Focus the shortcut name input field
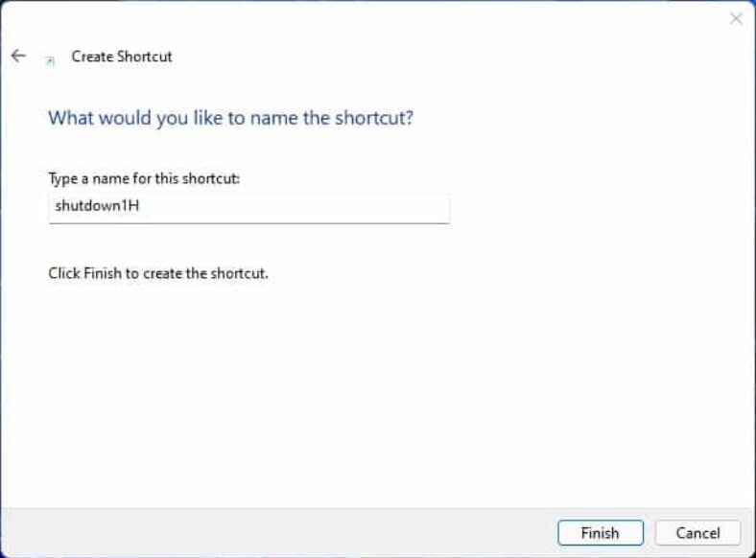Image resolution: width=756 pixels, height=558 pixels. [x=249, y=208]
